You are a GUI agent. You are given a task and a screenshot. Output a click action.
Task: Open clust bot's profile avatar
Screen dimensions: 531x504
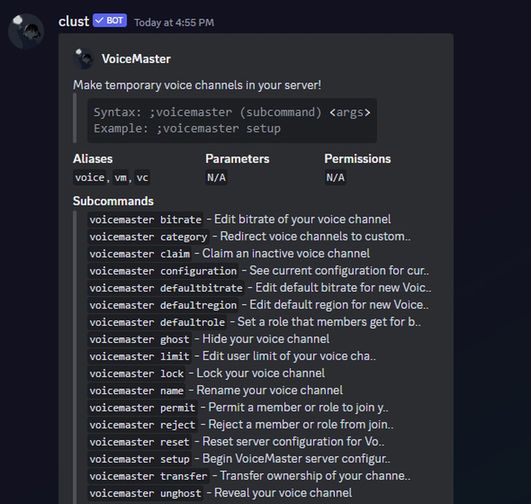point(26,31)
